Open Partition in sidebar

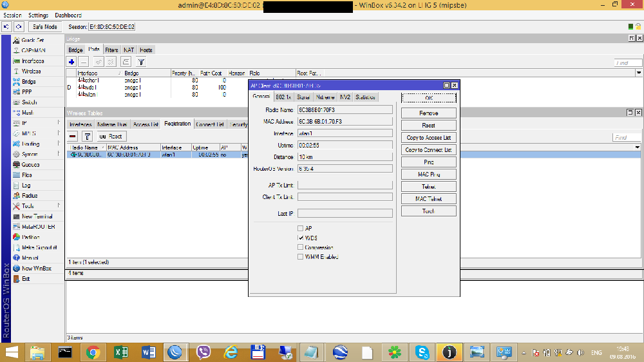[30, 237]
